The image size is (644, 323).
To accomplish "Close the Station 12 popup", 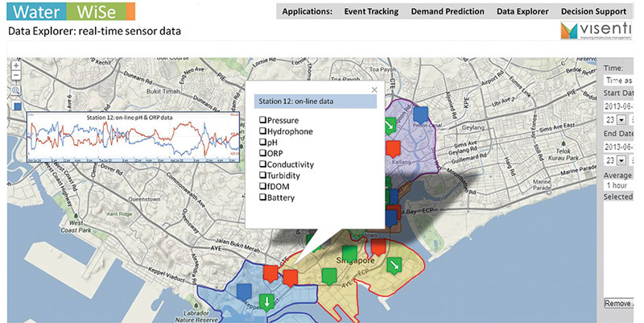I will tap(374, 90).
